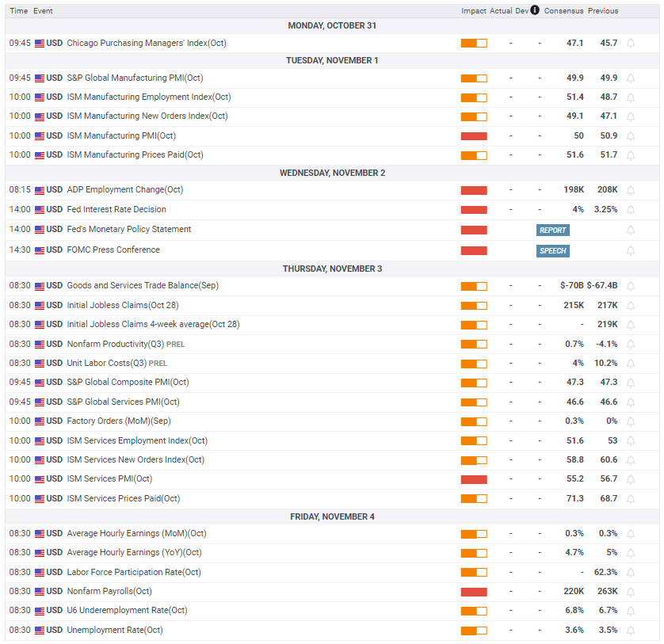Image resolution: width=664 pixels, height=644 pixels.
Task: Click the US flag on Unit Labor Costs row
Action: 40,364
